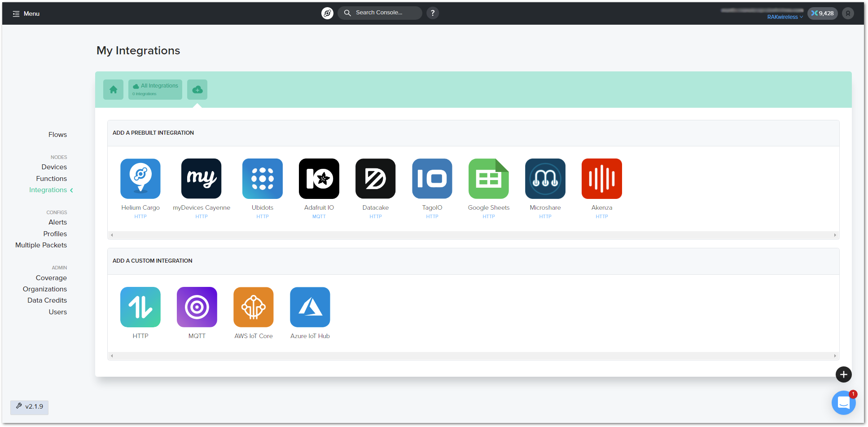Open the user account avatar menu
868x427 pixels.
tap(848, 13)
